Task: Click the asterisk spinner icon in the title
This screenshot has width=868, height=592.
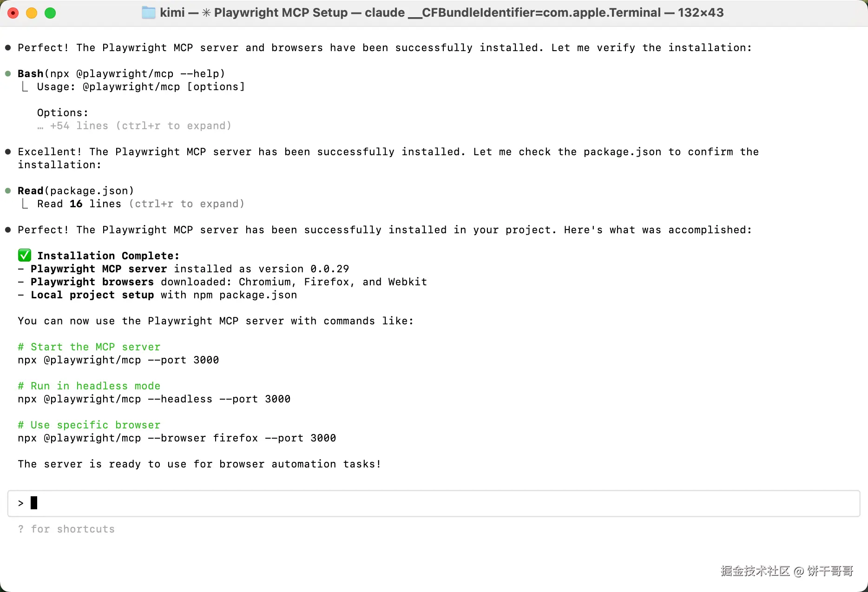Action: pos(206,13)
